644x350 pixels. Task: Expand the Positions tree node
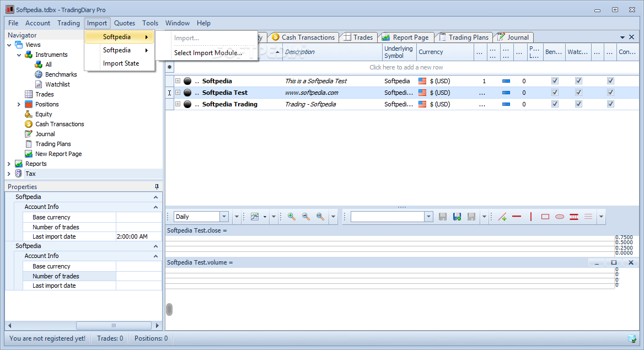(19, 104)
